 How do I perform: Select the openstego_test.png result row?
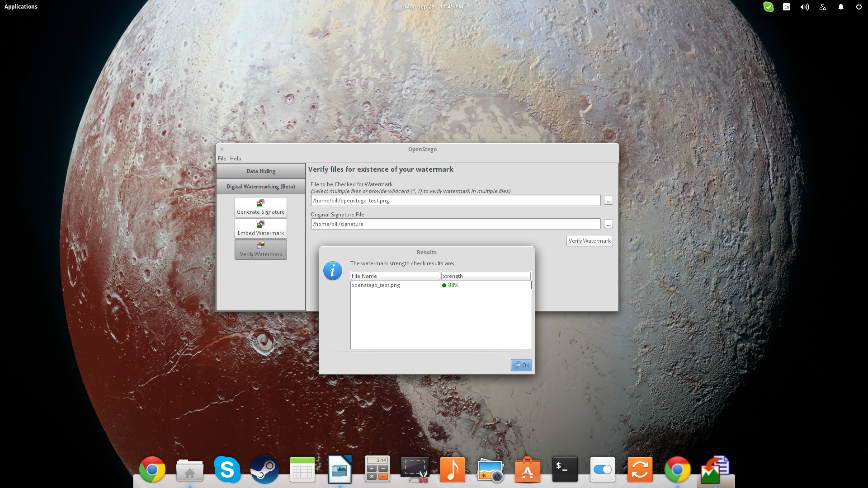(x=441, y=285)
